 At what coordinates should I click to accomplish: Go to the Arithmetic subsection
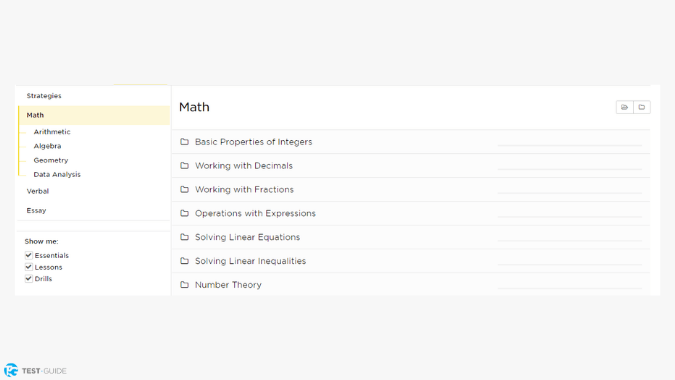(52, 132)
